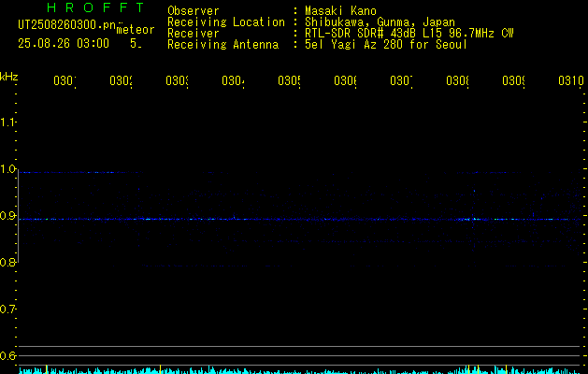The image size is (588, 374).
Task: Click the green HROFFT title text
Action: click(95, 7)
